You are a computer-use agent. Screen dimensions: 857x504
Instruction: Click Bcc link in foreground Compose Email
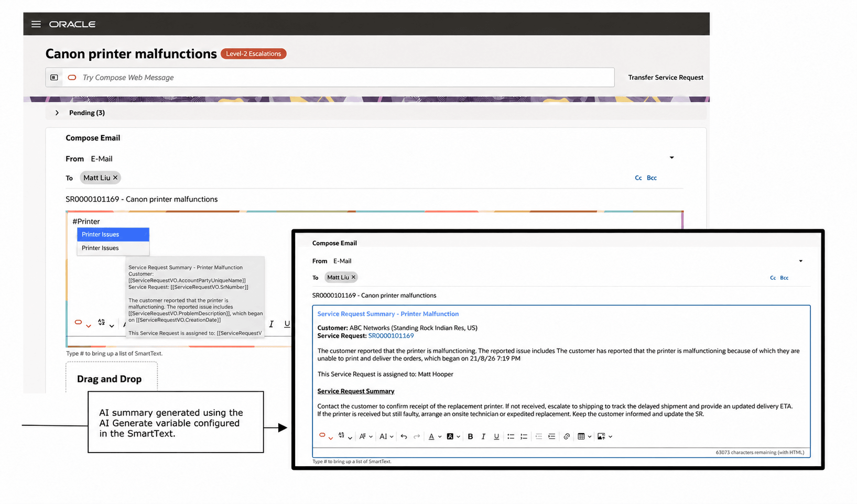[x=784, y=278]
